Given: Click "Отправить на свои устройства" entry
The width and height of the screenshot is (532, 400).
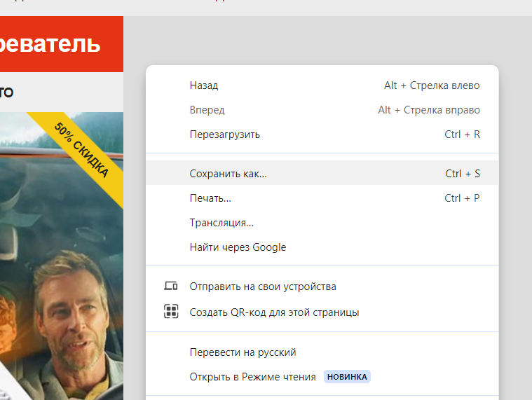Looking at the screenshot, I should [322, 287].
